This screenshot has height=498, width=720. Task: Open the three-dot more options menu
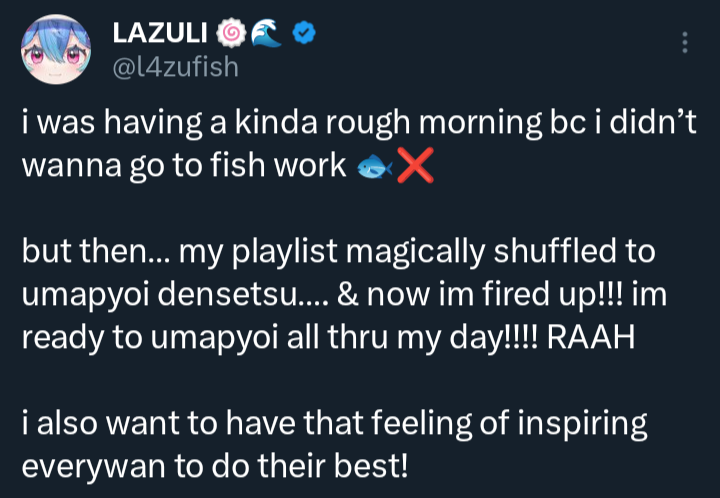coord(684,42)
